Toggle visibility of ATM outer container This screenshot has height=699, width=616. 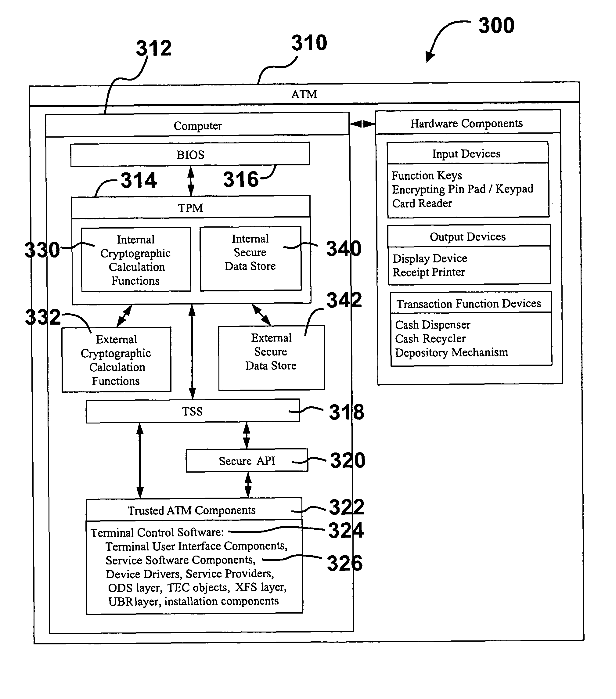308,87
